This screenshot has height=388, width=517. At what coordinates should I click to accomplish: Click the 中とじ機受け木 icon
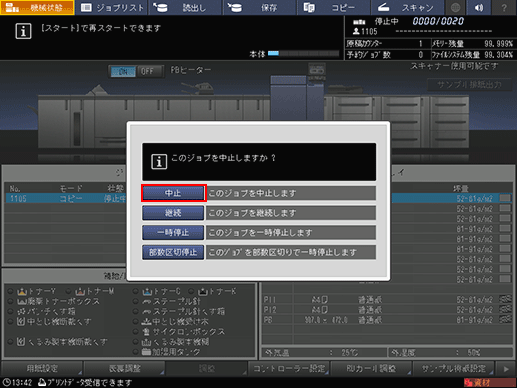(x=147, y=322)
